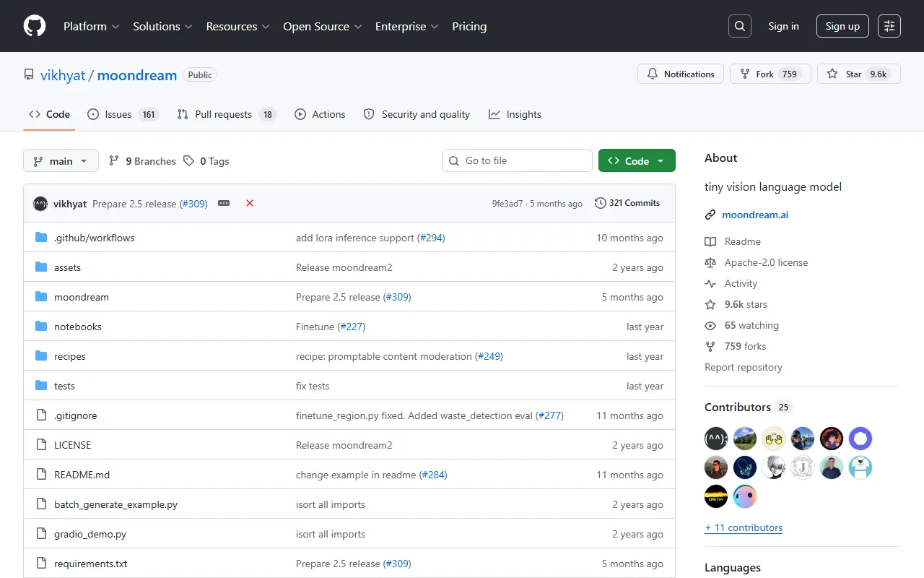This screenshot has height=578, width=924.
Task: Click the Notifications bell button
Action: click(681, 74)
